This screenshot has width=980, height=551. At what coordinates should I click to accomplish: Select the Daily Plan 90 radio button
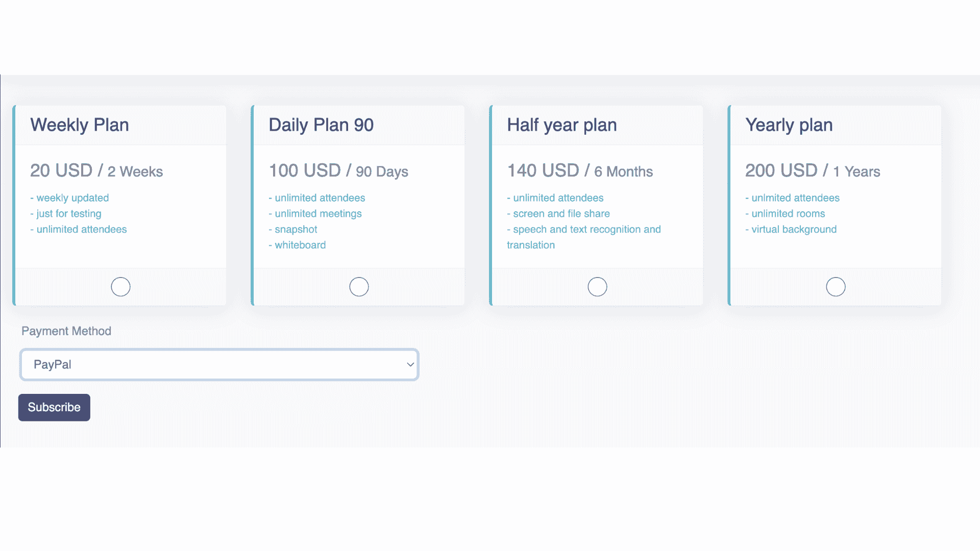359,286
